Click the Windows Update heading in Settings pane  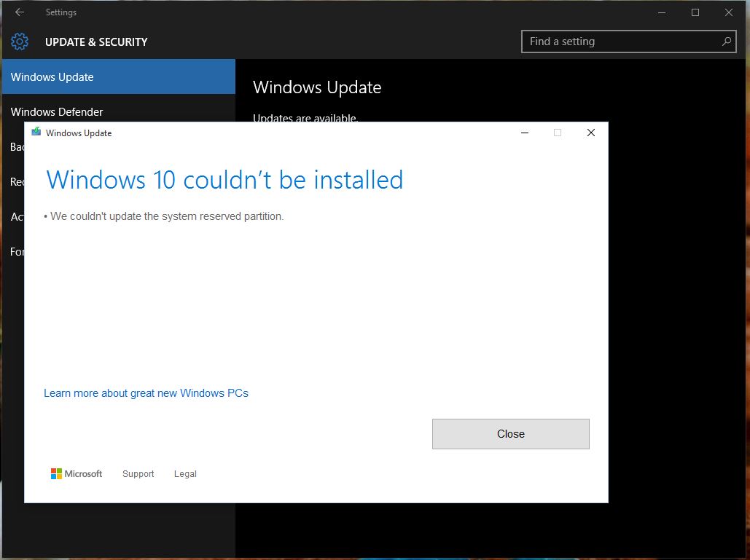[317, 87]
